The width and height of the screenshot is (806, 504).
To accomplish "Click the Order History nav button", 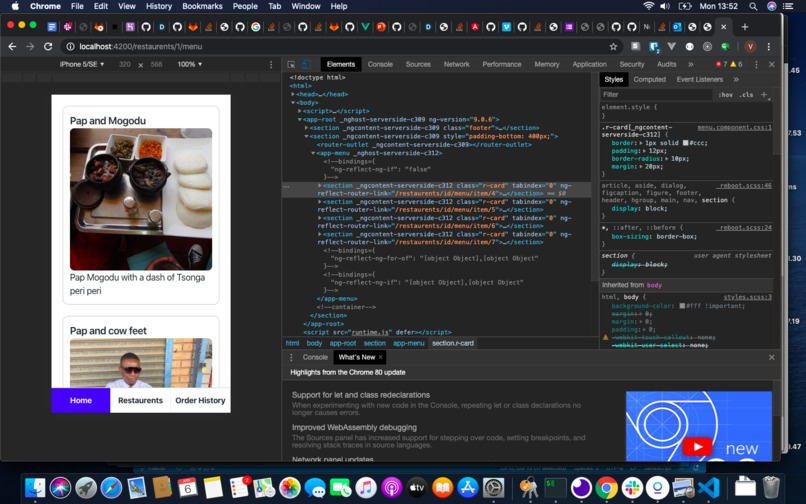I will 200,400.
